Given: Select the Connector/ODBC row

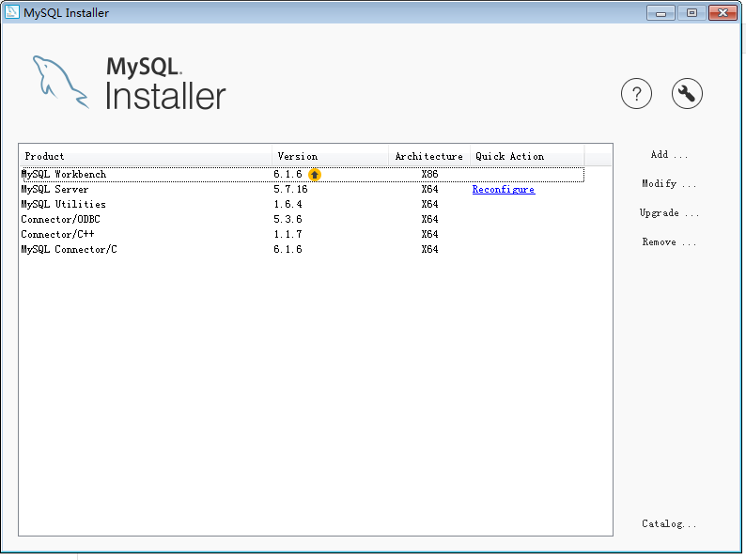Looking at the screenshot, I should point(303,219).
